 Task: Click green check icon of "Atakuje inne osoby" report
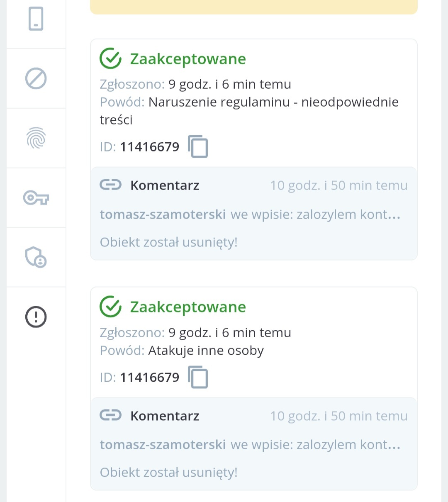[110, 307]
